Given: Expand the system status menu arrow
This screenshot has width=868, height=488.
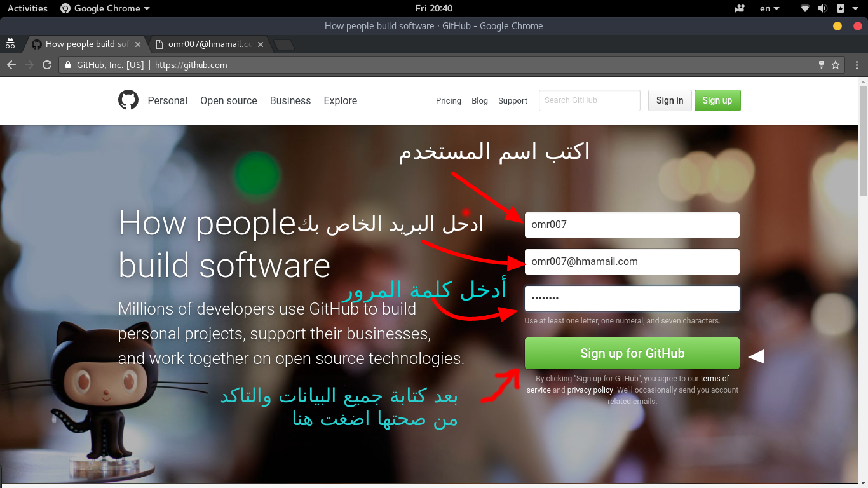Looking at the screenshot, I should coord(855,8).
